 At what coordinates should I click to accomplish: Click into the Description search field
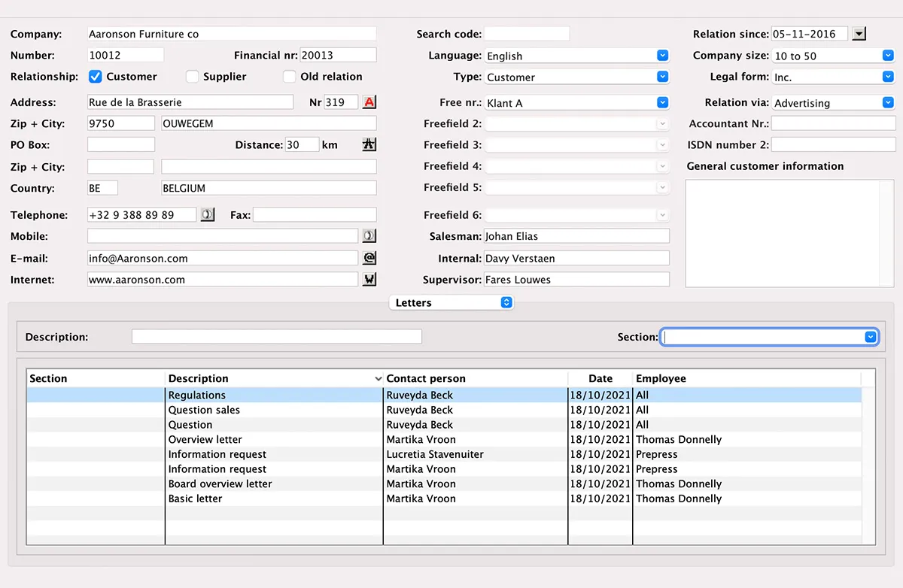pyautogui.click(x=276, y=337)
